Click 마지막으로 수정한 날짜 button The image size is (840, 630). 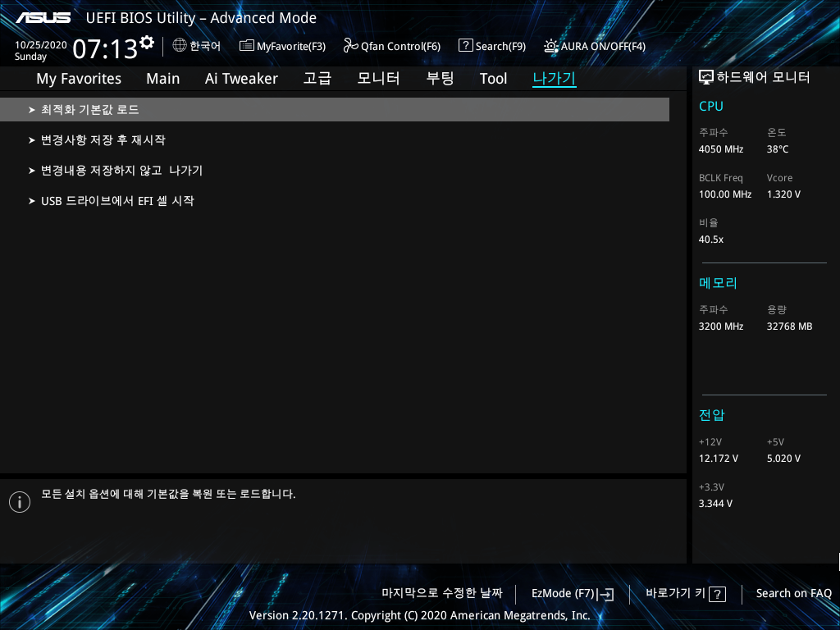(442, 593)
